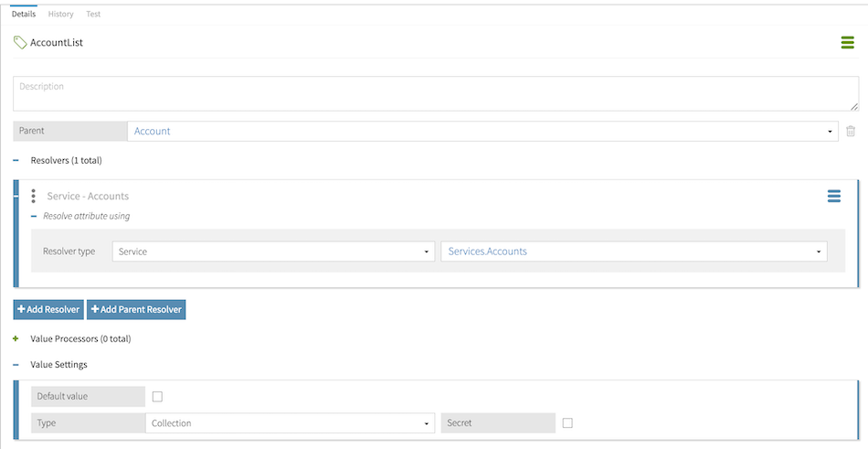Collapse the 'Resolve attribute using' section
Screen dimensions: 868x449
[x=34, y=217]
